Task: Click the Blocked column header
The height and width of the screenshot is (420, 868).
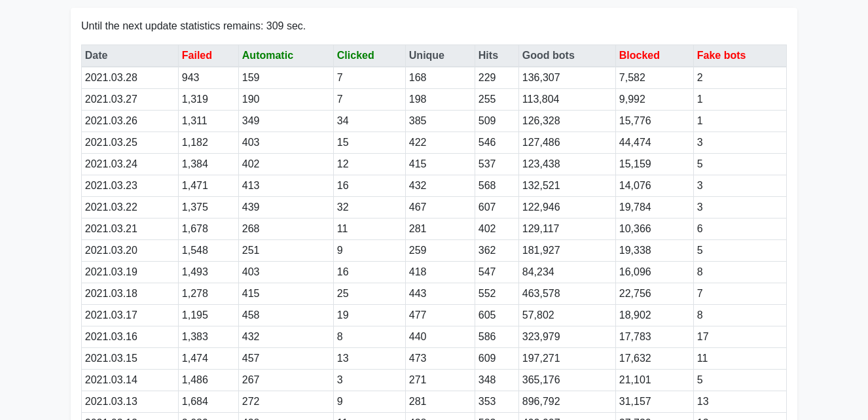Action: point(639,56)
